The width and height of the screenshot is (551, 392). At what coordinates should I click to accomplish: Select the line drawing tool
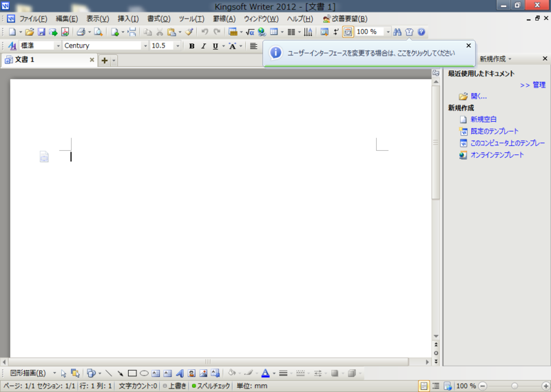(109, 373)
